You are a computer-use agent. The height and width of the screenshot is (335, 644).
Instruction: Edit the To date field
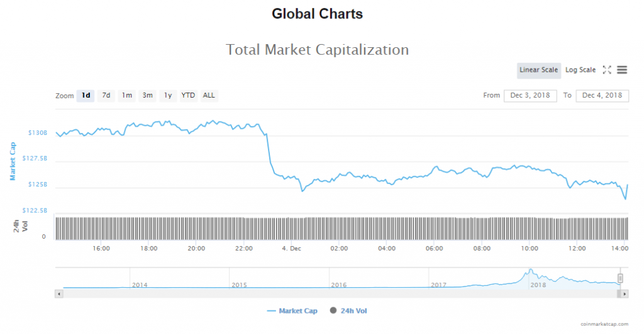click(x=602, y=96)
